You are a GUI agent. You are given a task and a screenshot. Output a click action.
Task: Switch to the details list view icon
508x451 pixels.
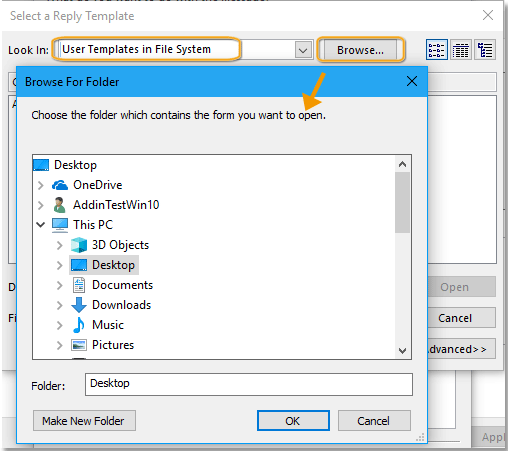click(x=461, y=50)
